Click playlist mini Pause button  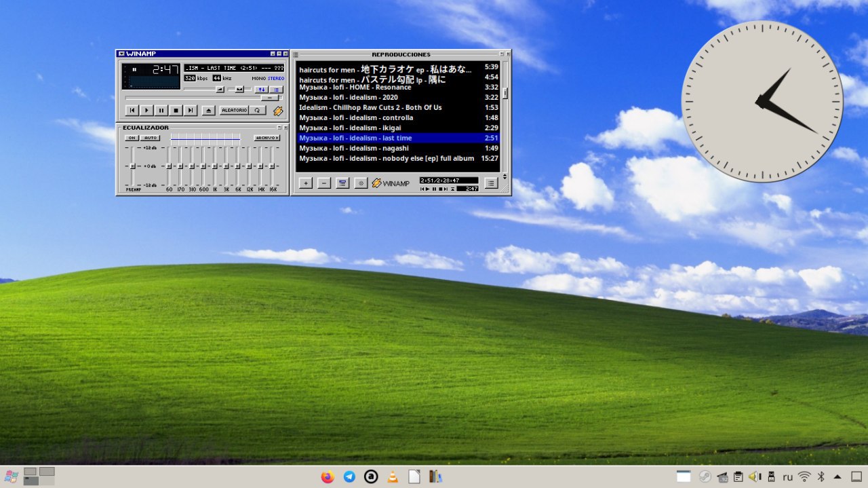tap(434, 189)
